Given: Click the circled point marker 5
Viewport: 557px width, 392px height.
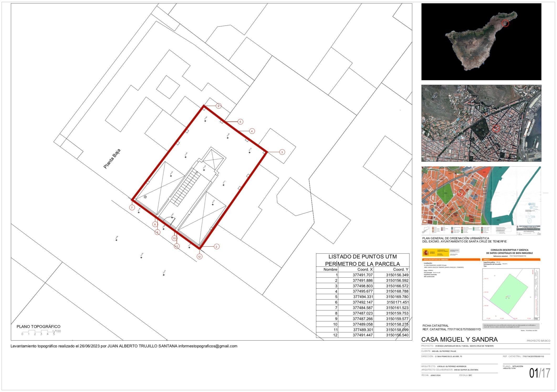Looking at the screenshot, I should [240, 122].
